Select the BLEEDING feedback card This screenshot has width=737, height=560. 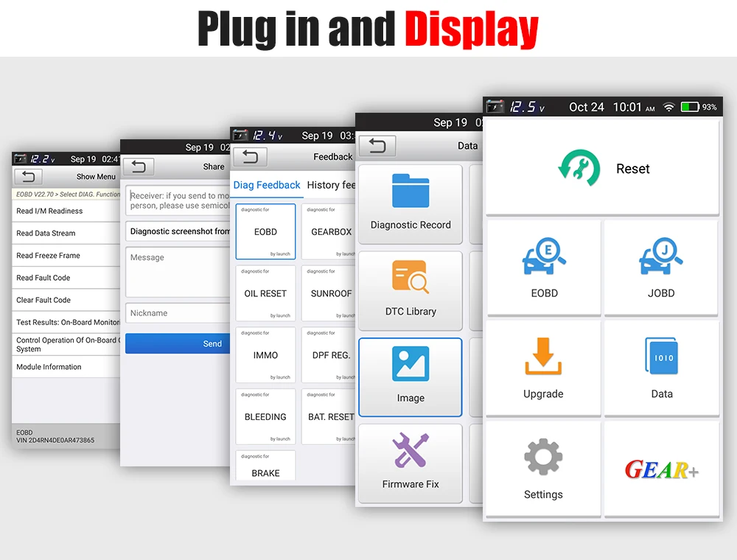(x=265, y=416)
